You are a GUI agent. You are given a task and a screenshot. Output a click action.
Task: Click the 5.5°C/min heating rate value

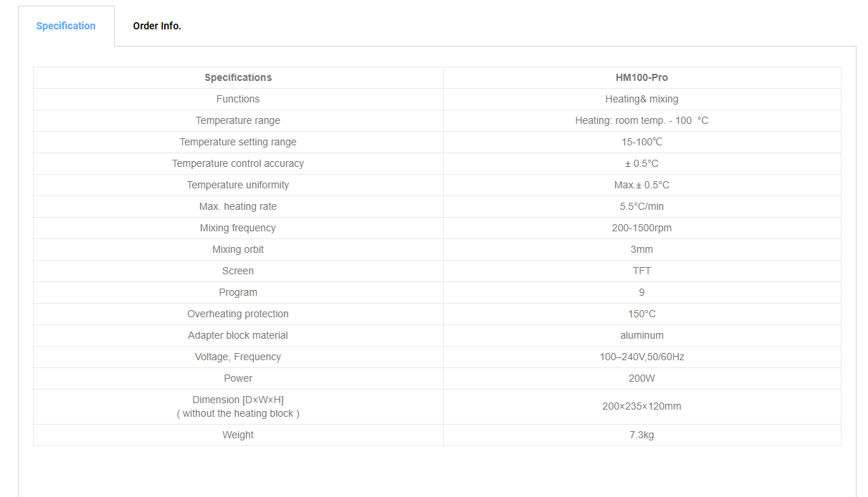tap(642, 206)
